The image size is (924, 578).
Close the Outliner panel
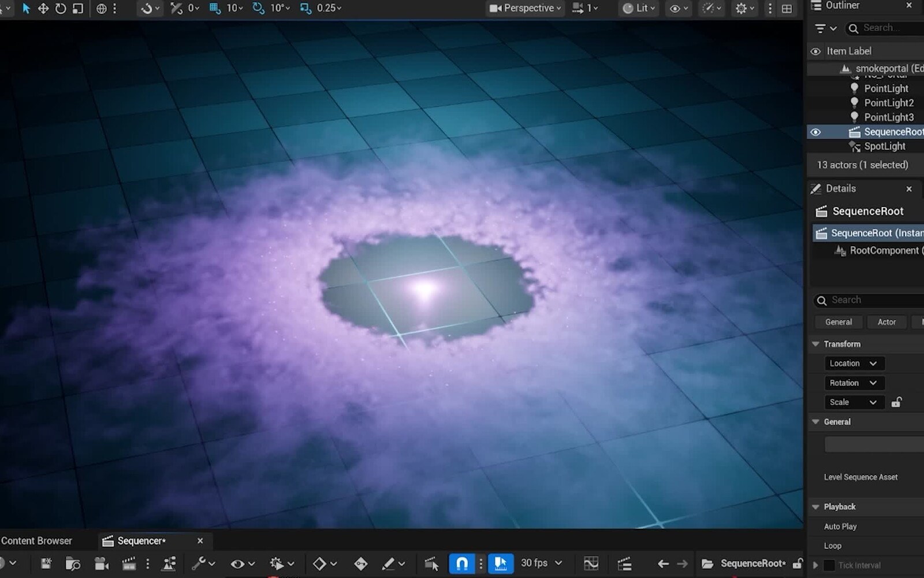909,5
